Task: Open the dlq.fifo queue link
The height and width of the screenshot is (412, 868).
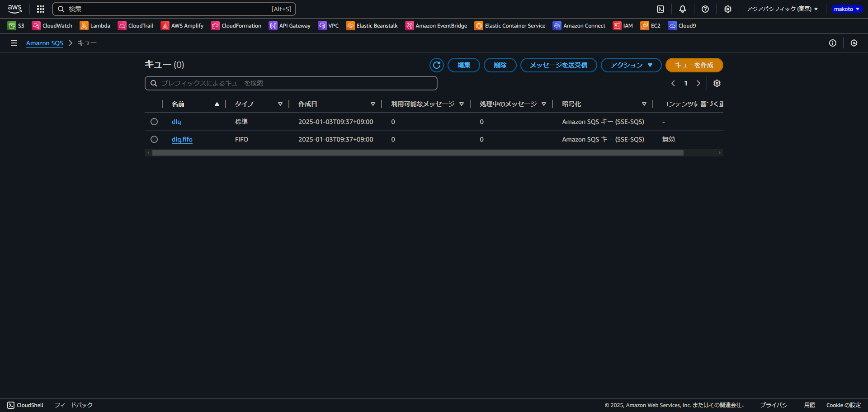Action: tap(182, 139)
